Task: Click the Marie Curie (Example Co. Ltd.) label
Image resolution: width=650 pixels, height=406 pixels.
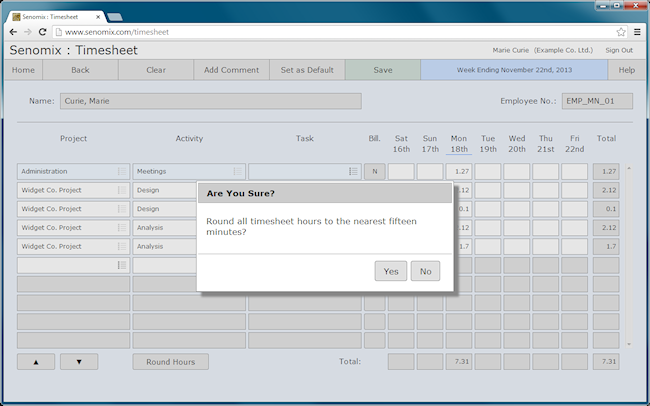Action: click(x=543, y=50)
